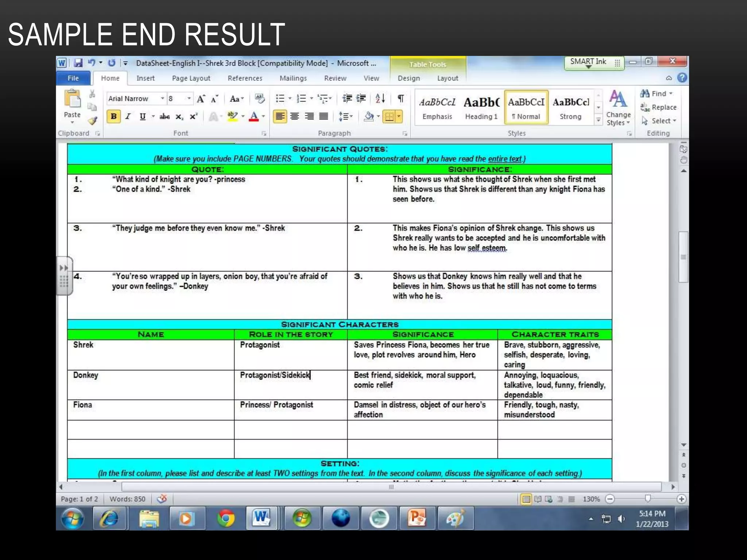This screenshot has height=560, width=747.
Task: Click the Format Painter brush icon
Action: tap(93, 121)
